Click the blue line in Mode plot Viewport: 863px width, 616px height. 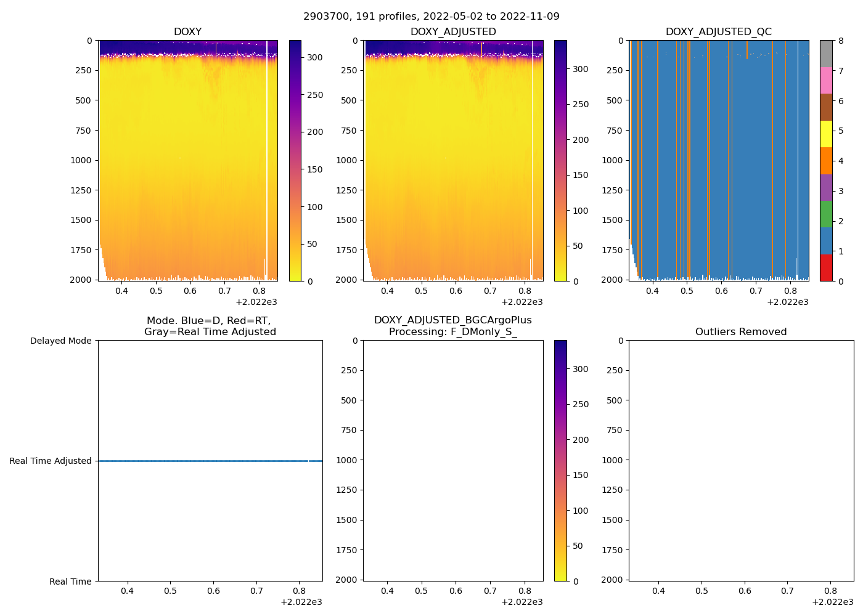210,461
